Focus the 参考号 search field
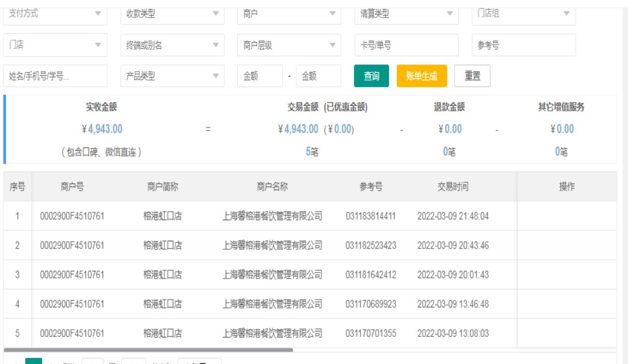Image resolution: width=628 pixels, height=364 pixels. [523, 45]
